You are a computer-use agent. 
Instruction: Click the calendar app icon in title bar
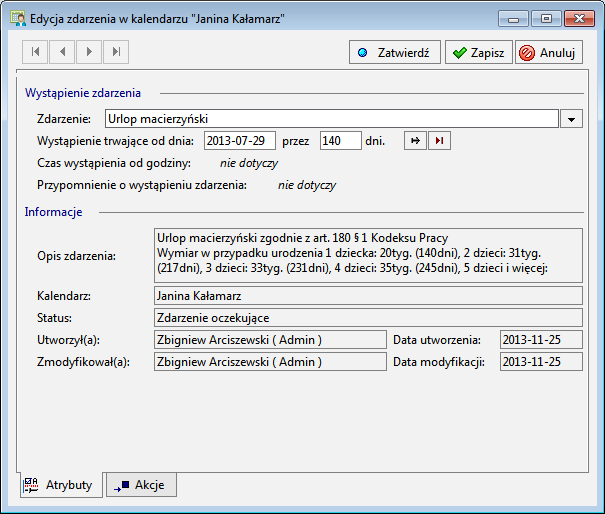click(18, 19)
